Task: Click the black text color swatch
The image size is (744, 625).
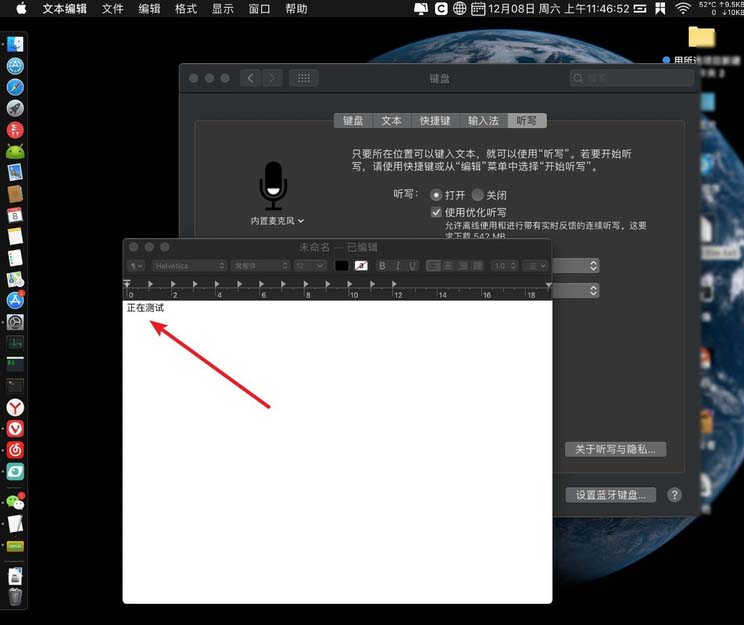Action: [x=341, y=266]
